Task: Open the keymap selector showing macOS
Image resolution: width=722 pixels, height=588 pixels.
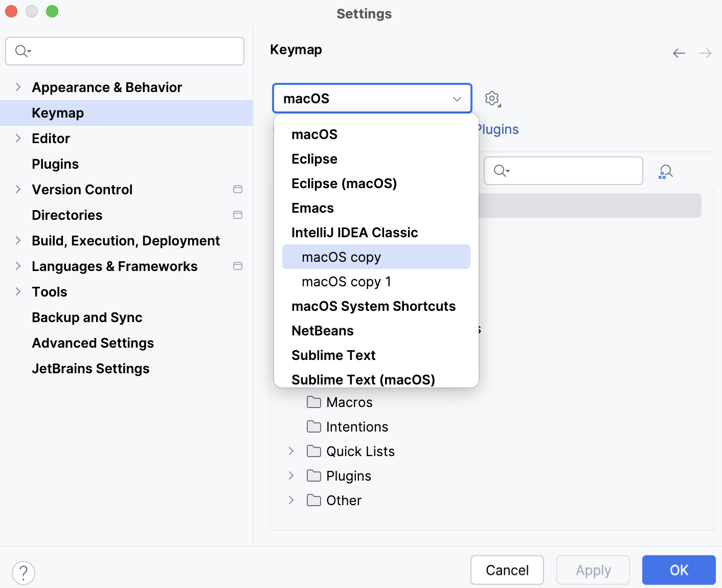Action: pos(372,98)
